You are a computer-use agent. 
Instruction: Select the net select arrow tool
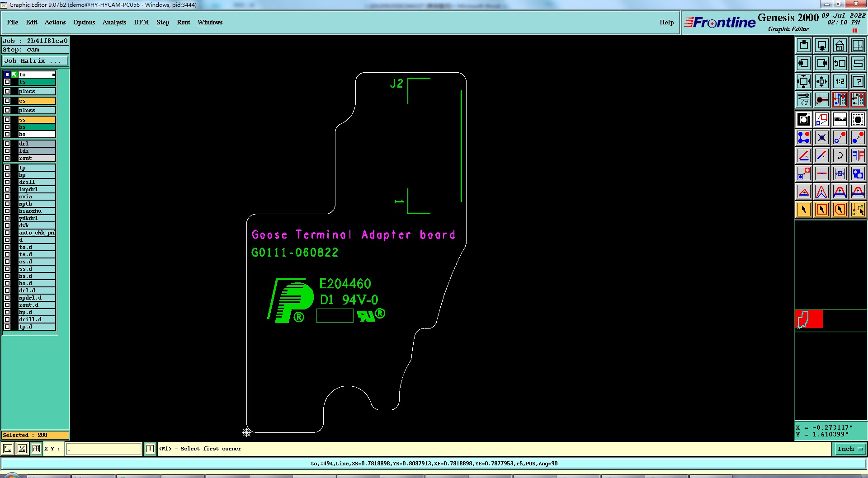858,210
